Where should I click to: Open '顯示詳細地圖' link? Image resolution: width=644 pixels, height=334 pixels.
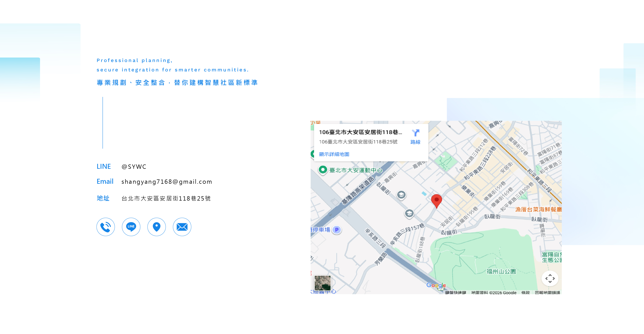click(334, 154)
